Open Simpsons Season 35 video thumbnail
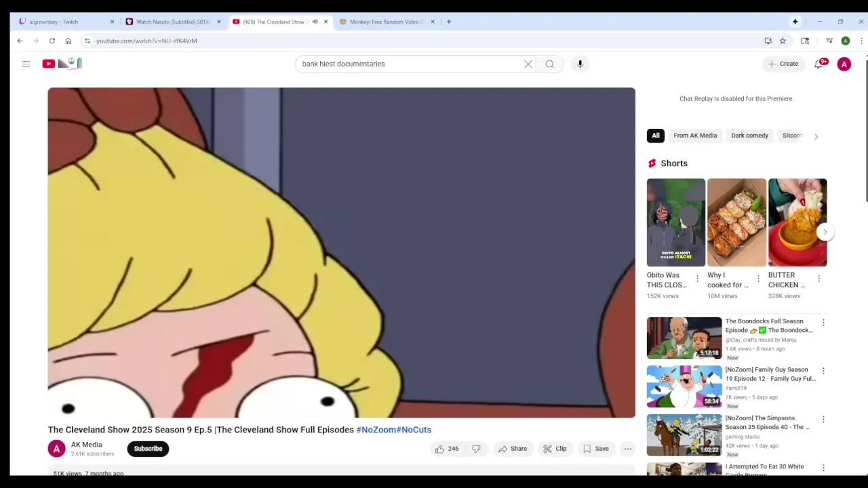The height and width of the screenshot is (488, 868). [684, 435]
